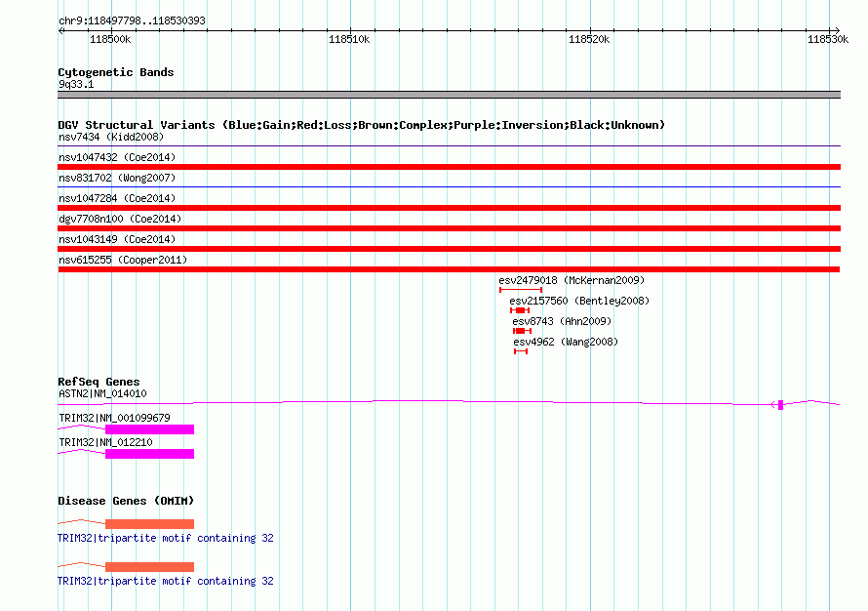Open variant esv2479018 (McKernan2009) label
The height and width of the screenshot is (611, 868).
pyautogui.click(x=572, y=280)
